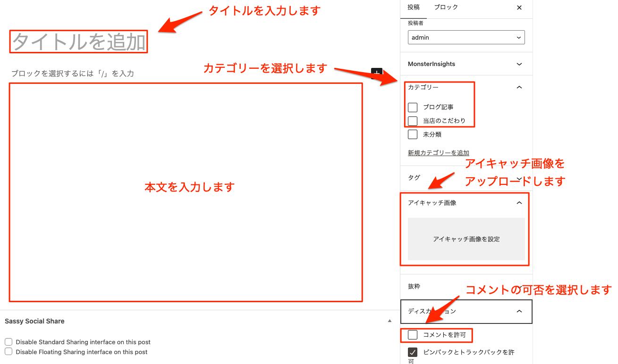
Task: Close the settings sidebar with X
Action: (x=519, y=8)
